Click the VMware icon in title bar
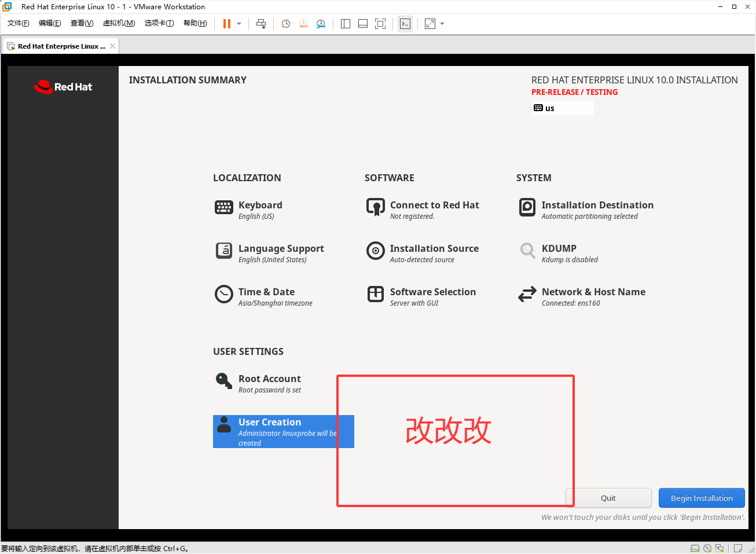 [7, 7]
